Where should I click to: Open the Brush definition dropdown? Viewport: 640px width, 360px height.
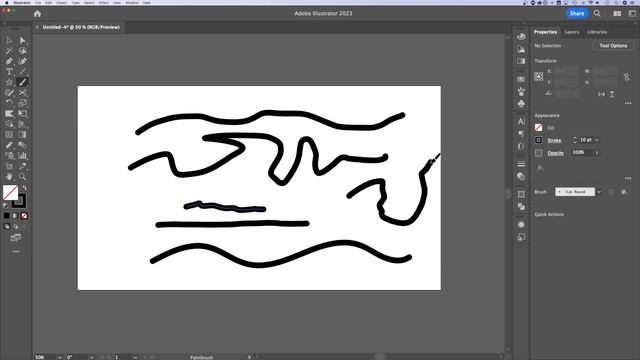click(x=599, y=192)
